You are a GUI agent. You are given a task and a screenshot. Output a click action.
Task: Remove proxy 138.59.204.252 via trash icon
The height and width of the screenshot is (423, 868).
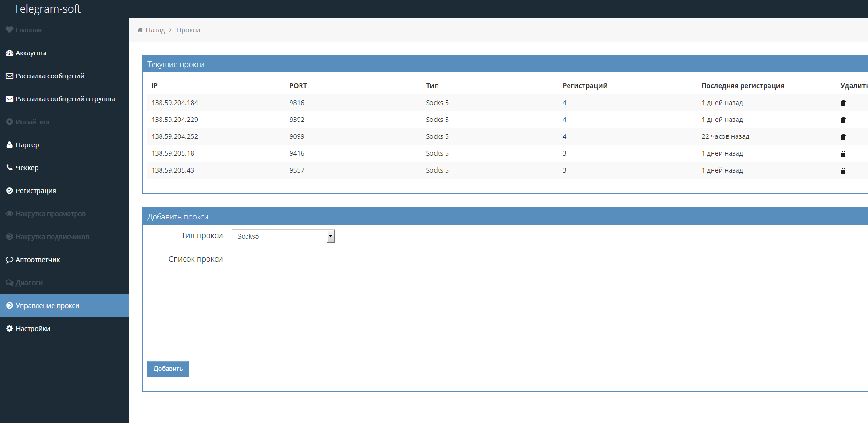pos(843,137)
